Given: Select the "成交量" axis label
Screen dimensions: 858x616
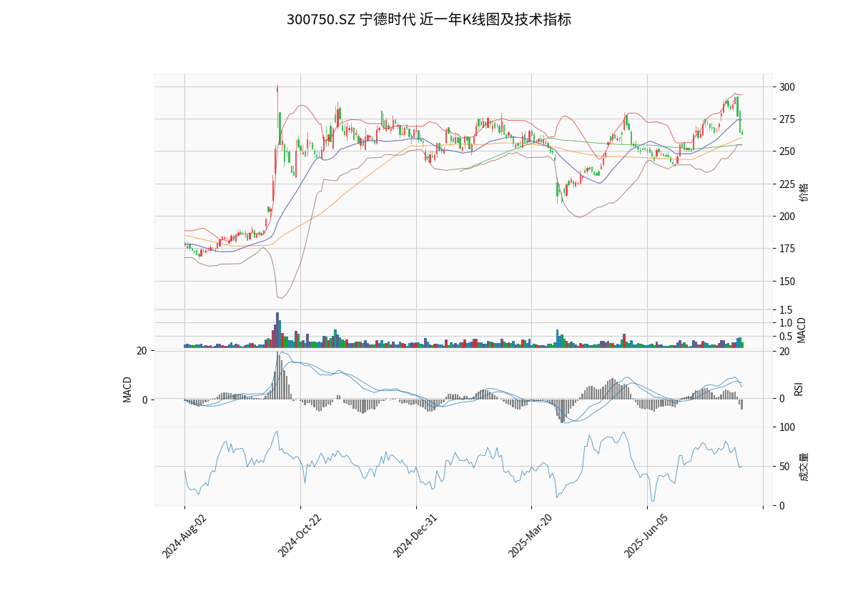Looking at the screenshot, I should pyautogui.click(x=804, y=467).
